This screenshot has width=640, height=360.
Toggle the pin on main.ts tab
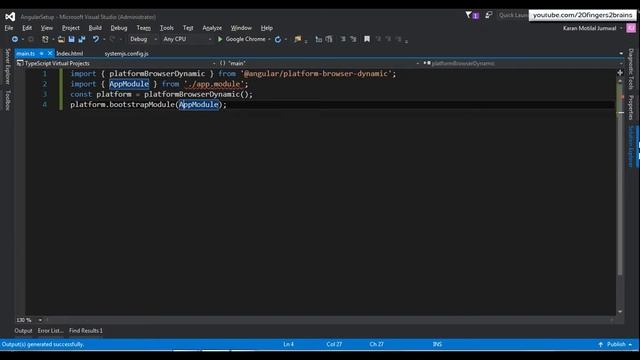click(42, 53)
